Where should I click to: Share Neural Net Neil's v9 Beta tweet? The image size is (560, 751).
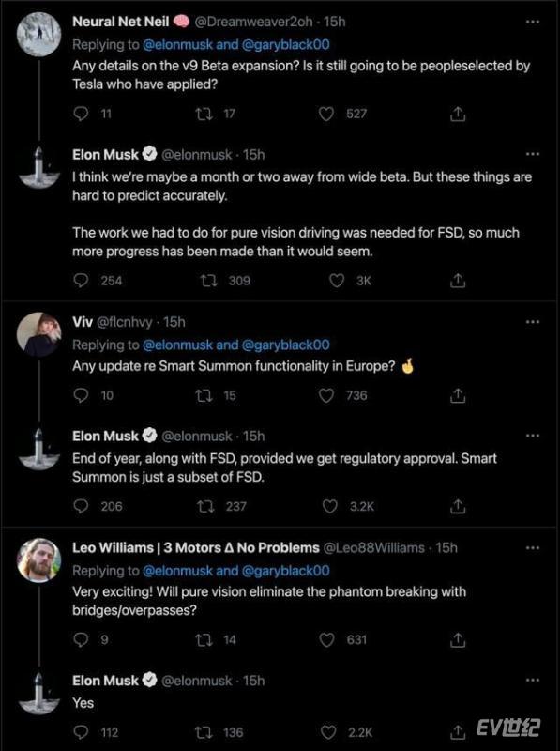(458, 114)
